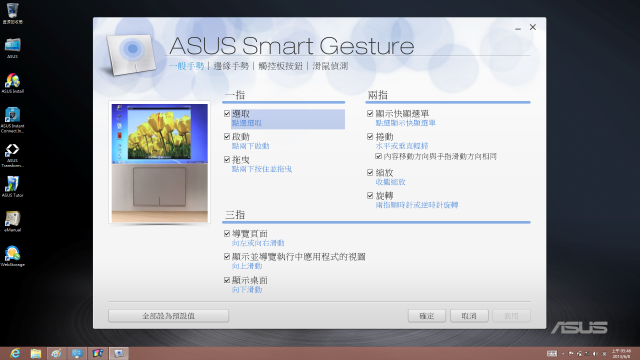Click the Action Center flag tray icon
Screen dimensions: 640x360
(571, 354)
